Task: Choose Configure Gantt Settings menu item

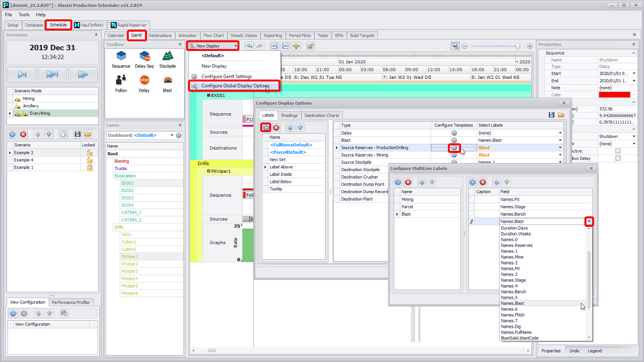Action: click(226, 76)
